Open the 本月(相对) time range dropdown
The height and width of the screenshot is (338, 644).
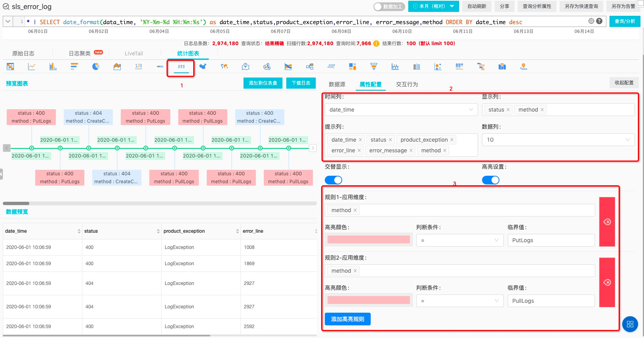(x=434, y=6)
